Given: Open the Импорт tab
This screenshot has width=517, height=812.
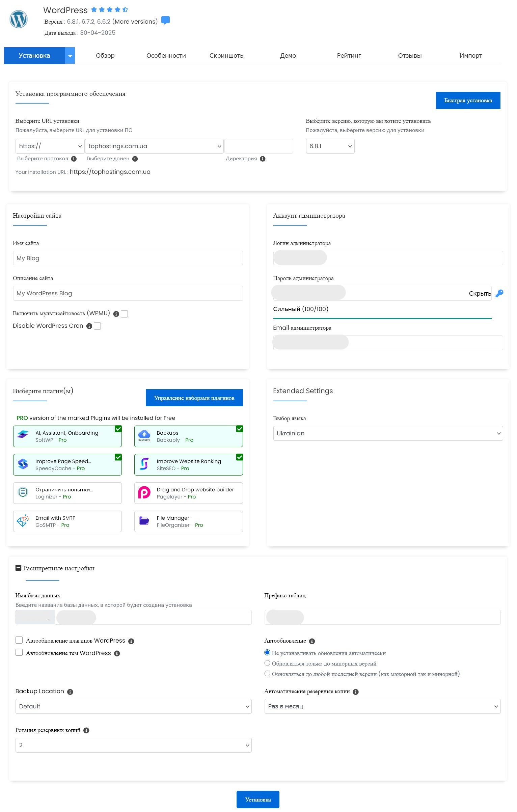Looking at the screenshot, I should (x=471, y=56).
